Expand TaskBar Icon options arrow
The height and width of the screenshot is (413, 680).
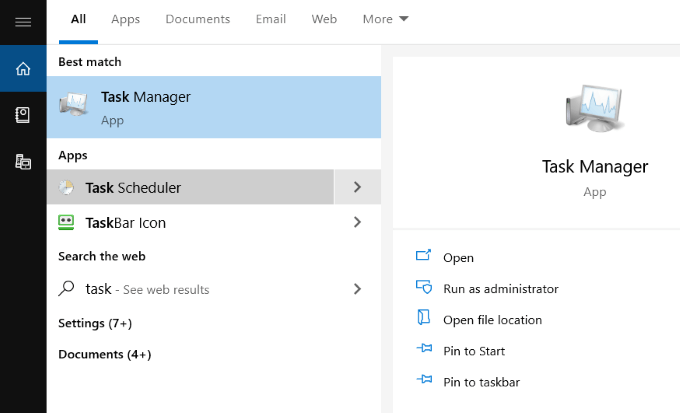357,222
